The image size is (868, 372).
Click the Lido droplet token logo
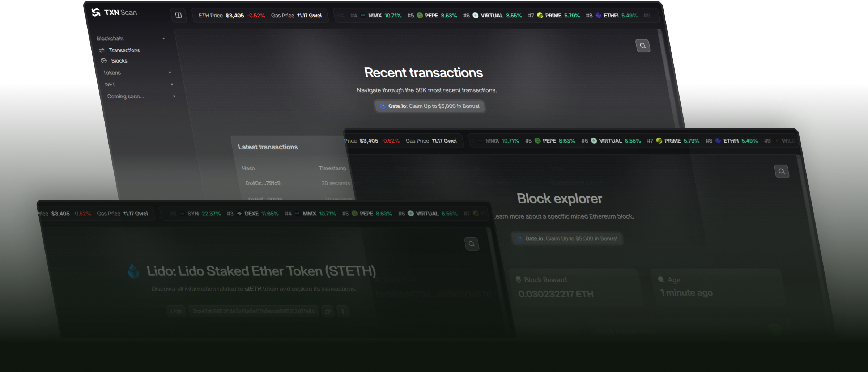click(133, 271)
